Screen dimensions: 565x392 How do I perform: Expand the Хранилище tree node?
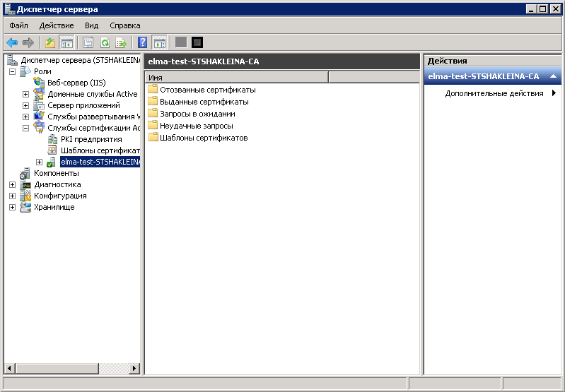tap(12, 207)
